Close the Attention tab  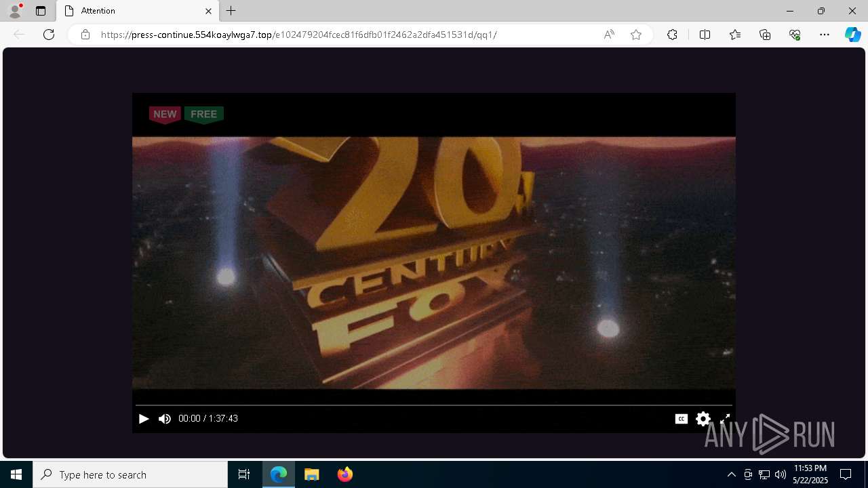click(x=208, y=11)
